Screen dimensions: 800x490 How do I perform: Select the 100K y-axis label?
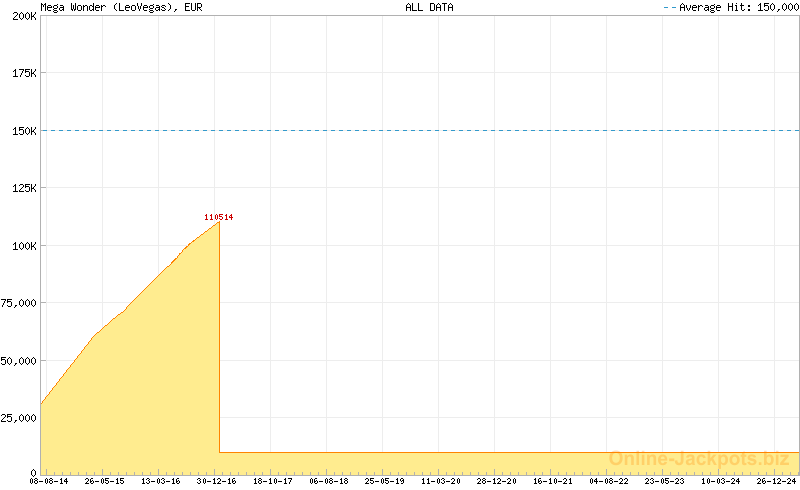(x=23, y=246)
